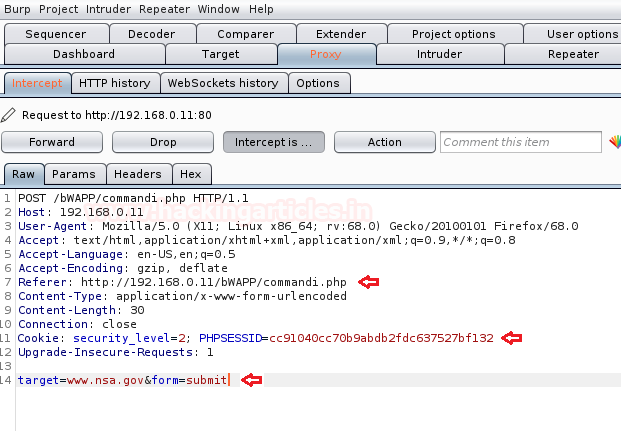This screenshot has height=431, width=621.
Task: Select the Intercept sub-tab
Action: coord(38,83)
